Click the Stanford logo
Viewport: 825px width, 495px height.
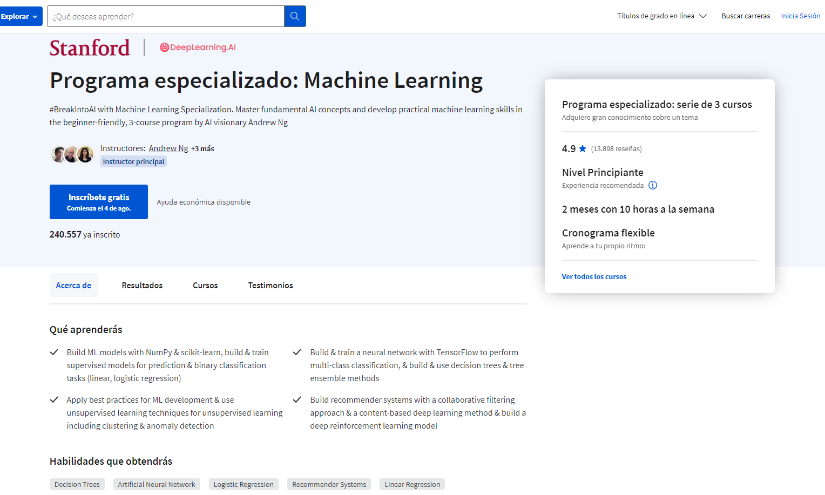click(89, 48)
